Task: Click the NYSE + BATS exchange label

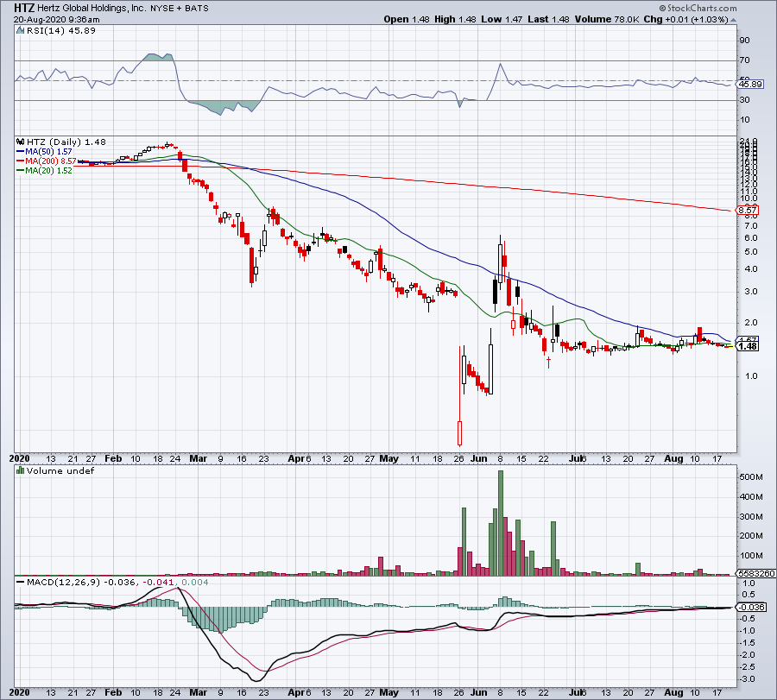Action: tap(180, 9)
